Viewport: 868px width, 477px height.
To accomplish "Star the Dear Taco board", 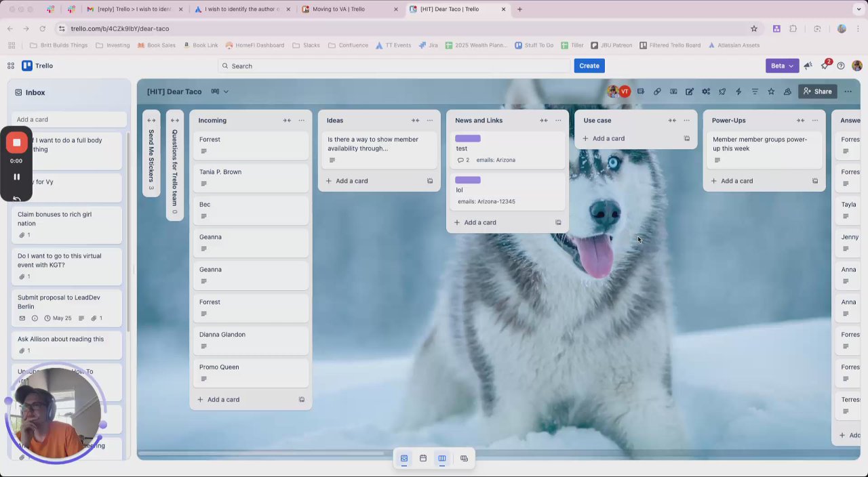I will (771, 91).
